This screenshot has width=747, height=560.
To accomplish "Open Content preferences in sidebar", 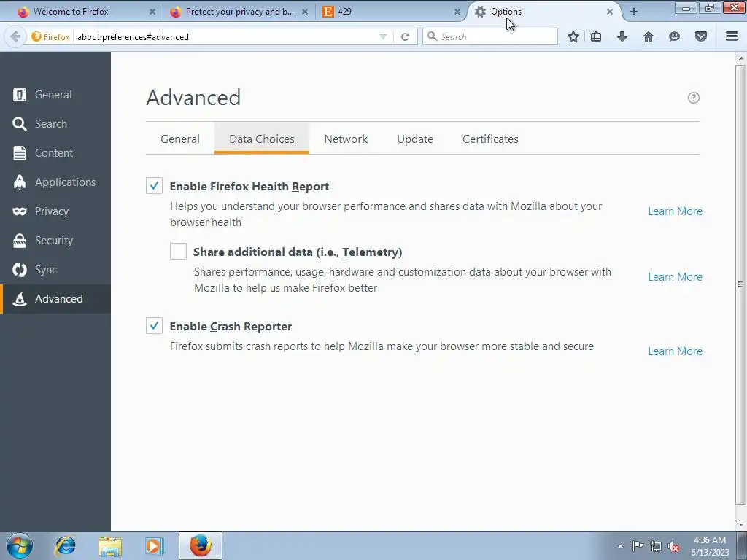I will click(55, 153).
